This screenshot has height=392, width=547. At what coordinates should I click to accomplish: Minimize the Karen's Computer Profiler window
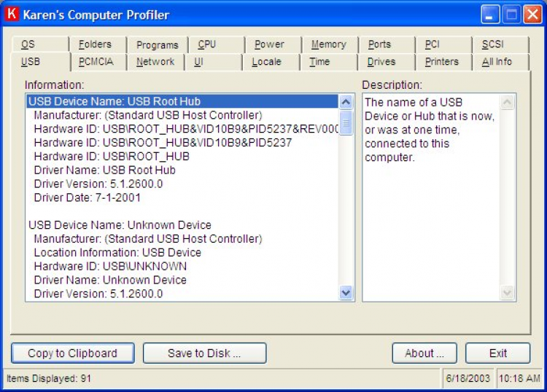[490, 15]
